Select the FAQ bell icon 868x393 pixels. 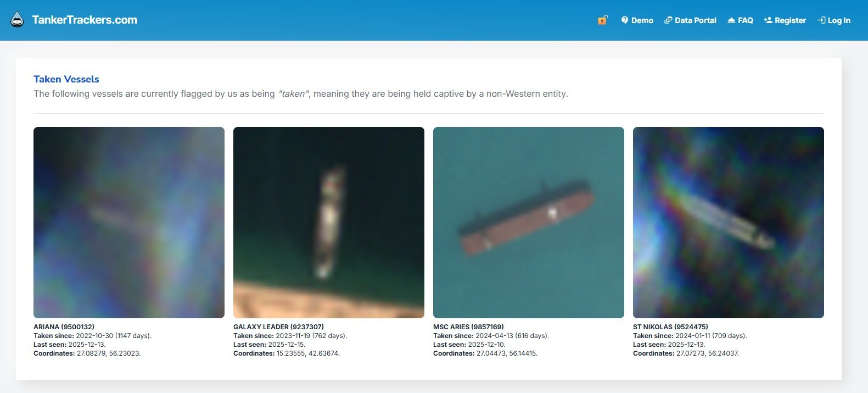click(x=731, y=20)
